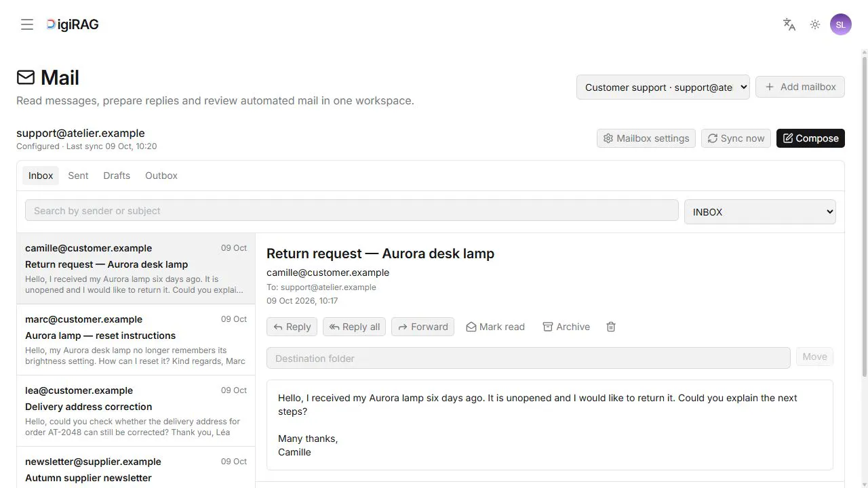Click the 'To: support@atelier.example' recipient line

pyautogui.click(x=321, y=287)
